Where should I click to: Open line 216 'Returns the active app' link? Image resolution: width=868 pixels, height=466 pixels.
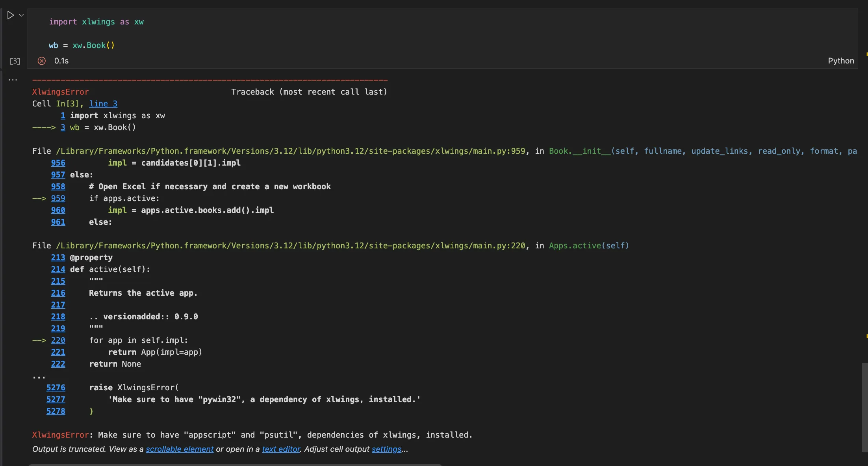[58, 293]
